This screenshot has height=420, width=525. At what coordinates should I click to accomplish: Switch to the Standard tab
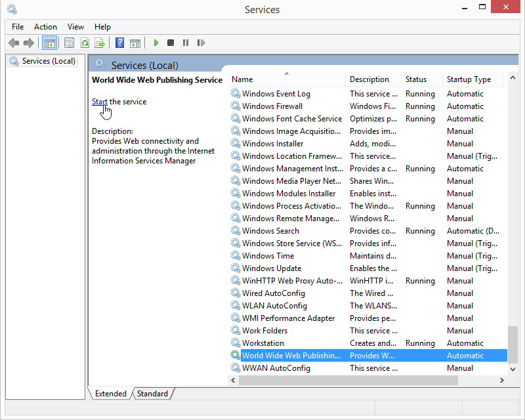pos(152,394)
